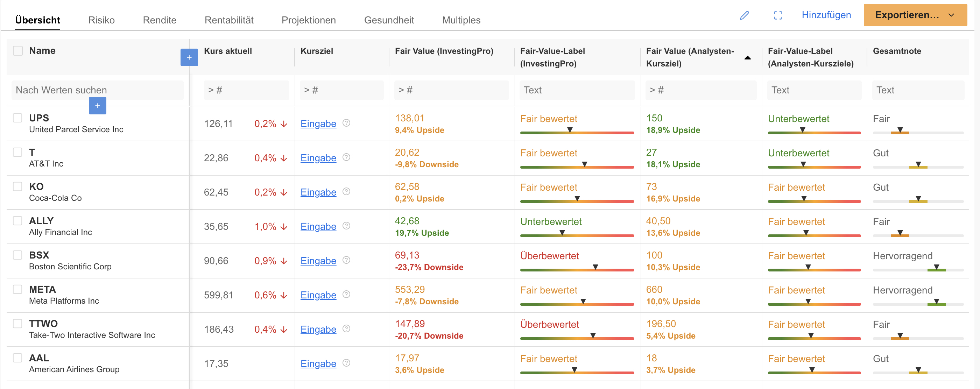This screenshot has width=980, height=389.
Task: Open help icon next to TTWO Eingabe
Action: [346, 328]
